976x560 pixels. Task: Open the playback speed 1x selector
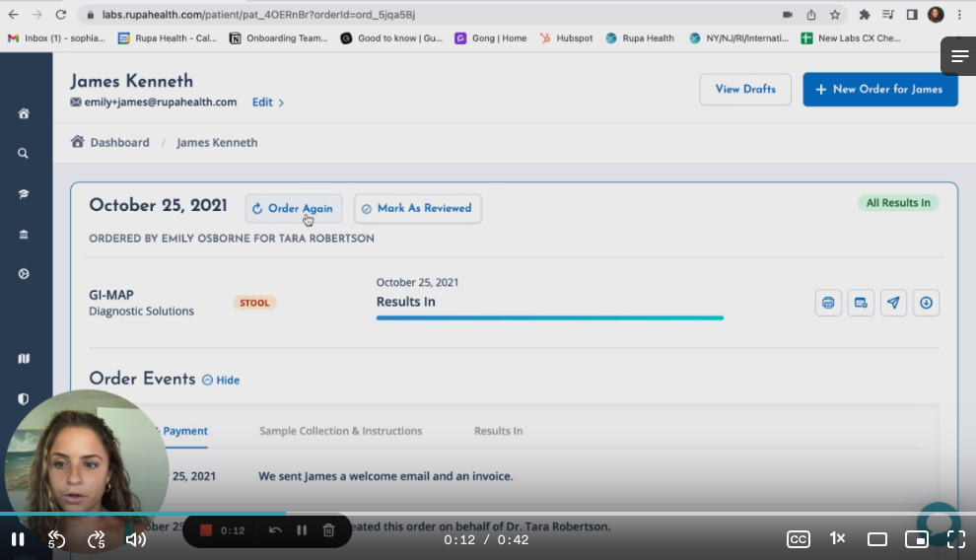pyautogui.click(x=837, y=538)
